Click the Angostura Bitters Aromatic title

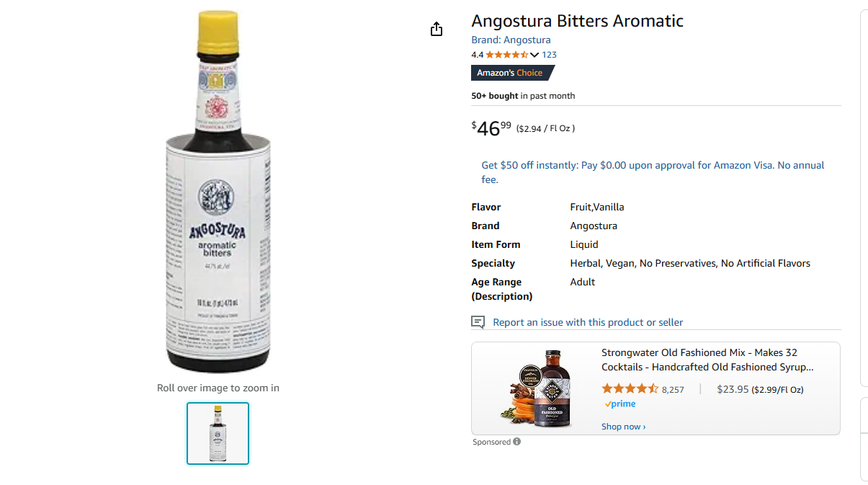coord(577,21)
